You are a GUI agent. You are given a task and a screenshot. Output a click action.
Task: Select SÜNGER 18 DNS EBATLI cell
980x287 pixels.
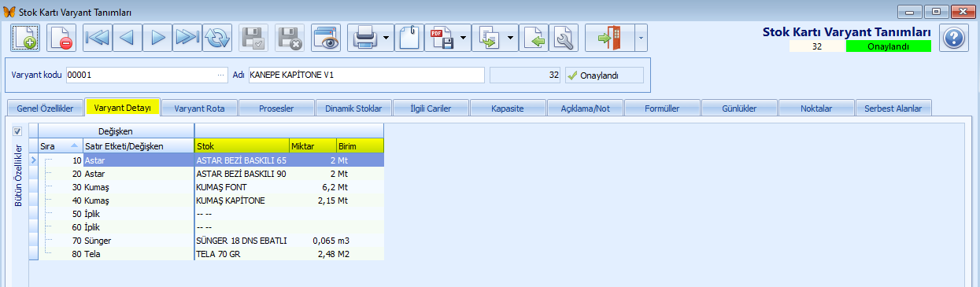point(242,241)
